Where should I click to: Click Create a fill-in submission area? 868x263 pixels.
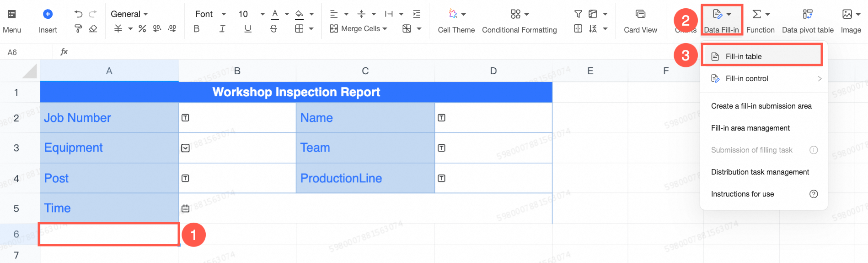pyautogui.click(x=761, y=106)
